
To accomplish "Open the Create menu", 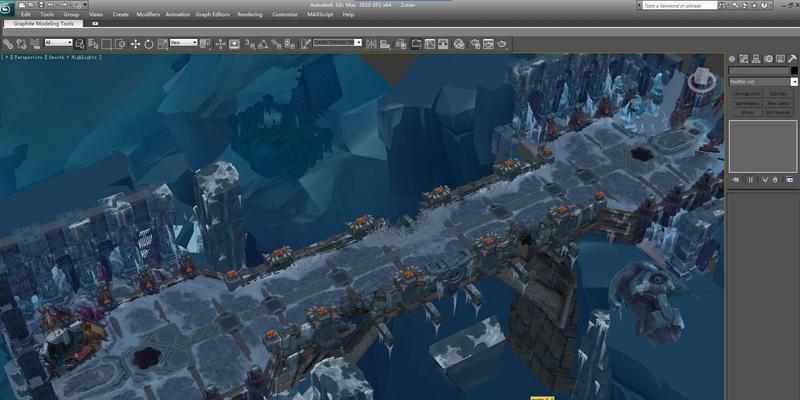I will pyautogui.click(x=120, y=14).
